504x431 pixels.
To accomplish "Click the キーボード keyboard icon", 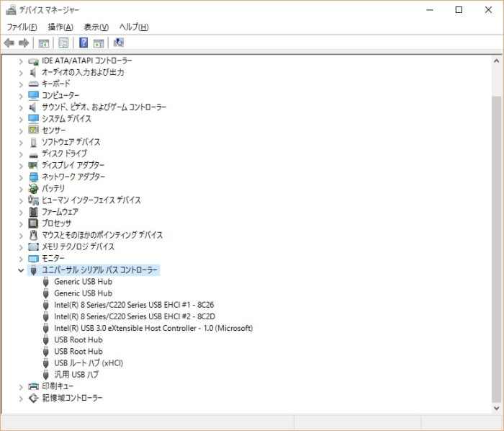I will point(33,84).
